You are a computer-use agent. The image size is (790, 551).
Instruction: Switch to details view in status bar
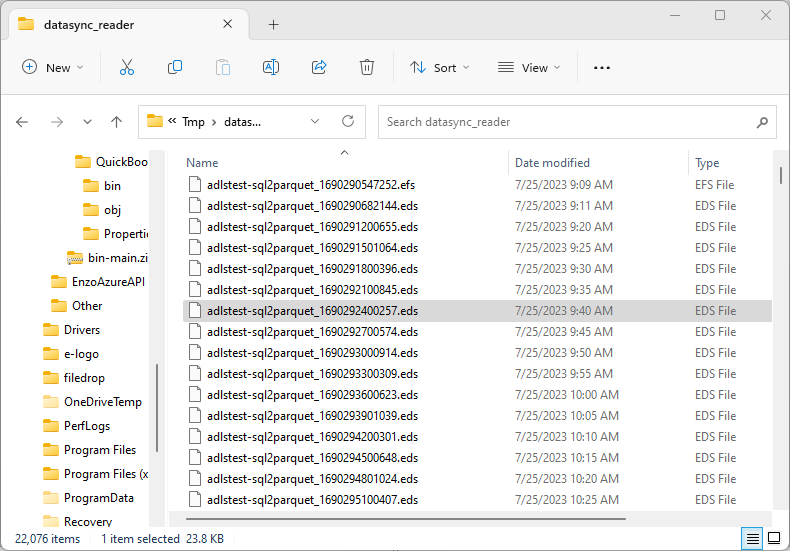coord(751,538)
